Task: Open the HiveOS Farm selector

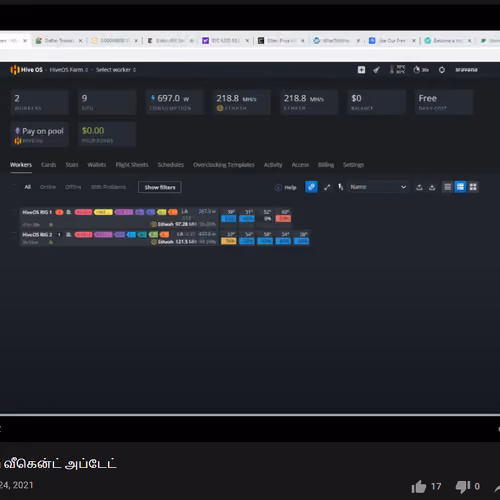Action: (x=69, y=70)
